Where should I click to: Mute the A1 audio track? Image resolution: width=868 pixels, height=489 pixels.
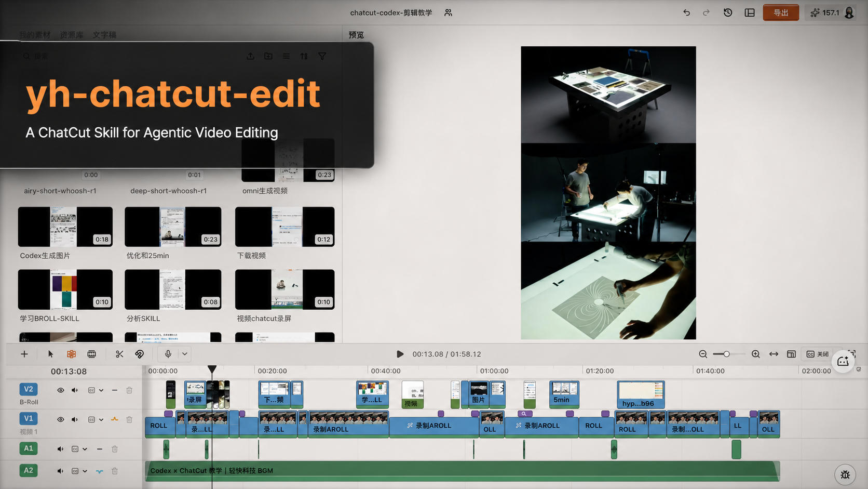point(60,449)
